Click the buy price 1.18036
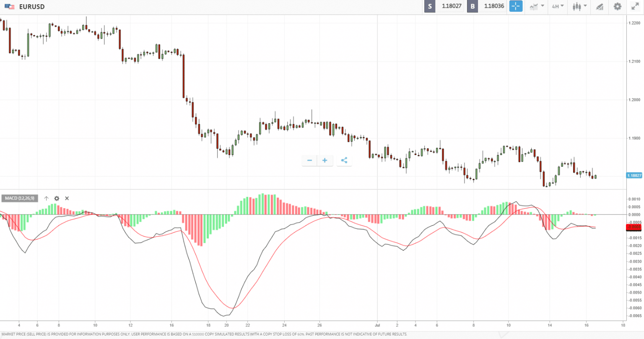The width and height of the screenshot is (644, 339). pyautogui.click(x=494, y=6)
